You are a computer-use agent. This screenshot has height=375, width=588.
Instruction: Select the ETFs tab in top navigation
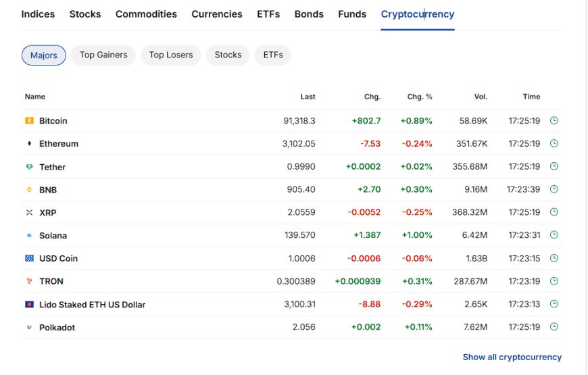pyautogui.click(x=268, y=14)
